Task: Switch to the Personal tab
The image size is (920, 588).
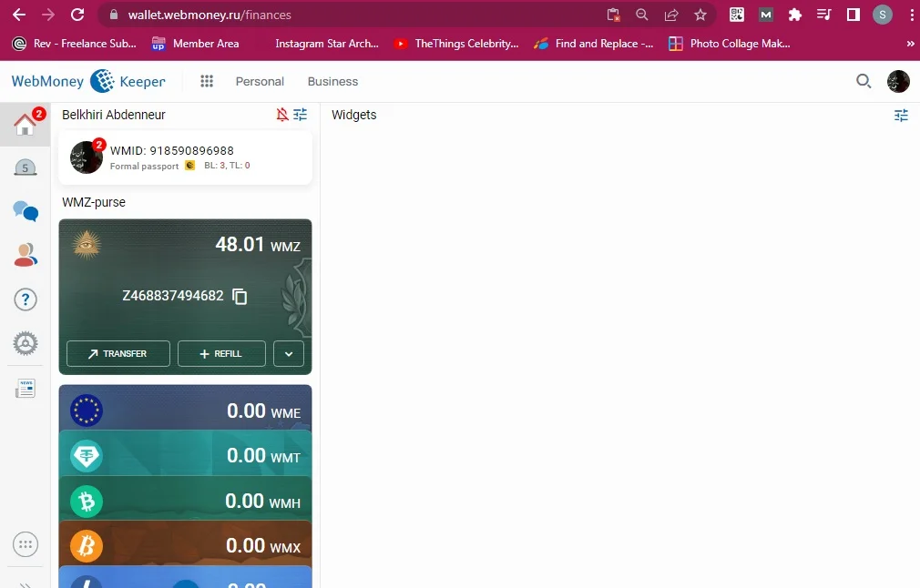Action: [260, 82]
